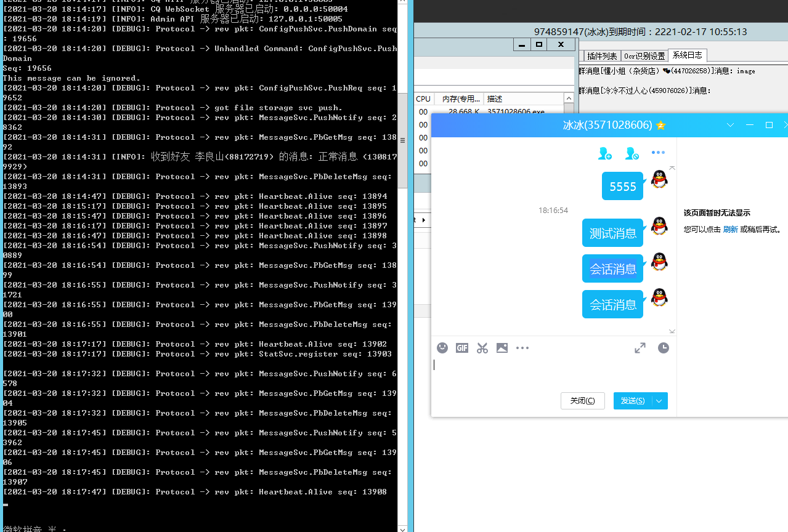The image size is (788, 532).
Task: Click the 该页面暂时无法显示 error heading
Action: (x=717, y=213)
